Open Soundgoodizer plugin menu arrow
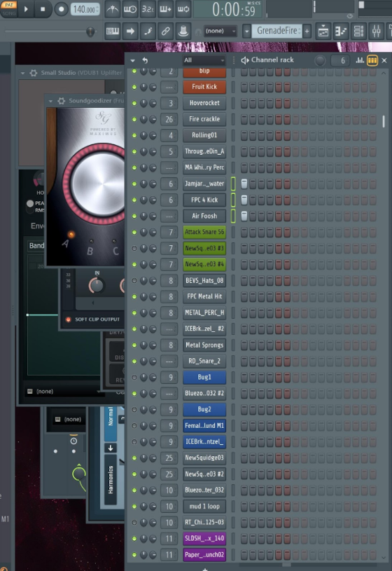Viewport: 392px width, 571px height. click(x=50, y=101)
